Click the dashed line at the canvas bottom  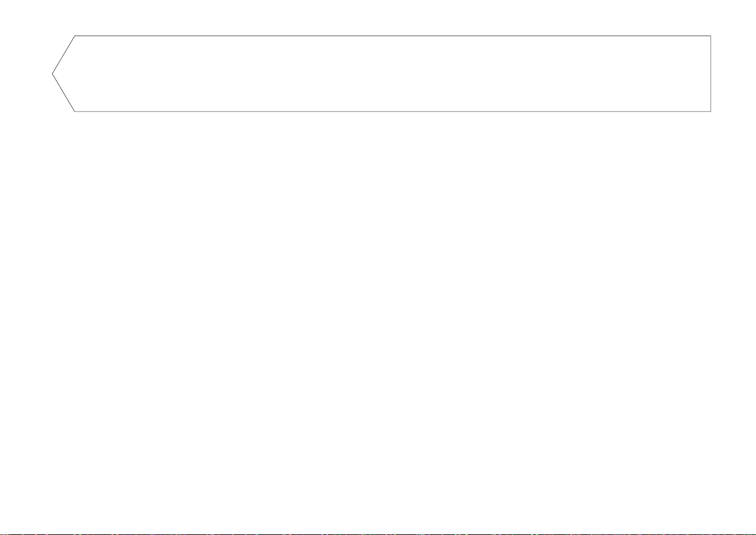click(378, 534)
